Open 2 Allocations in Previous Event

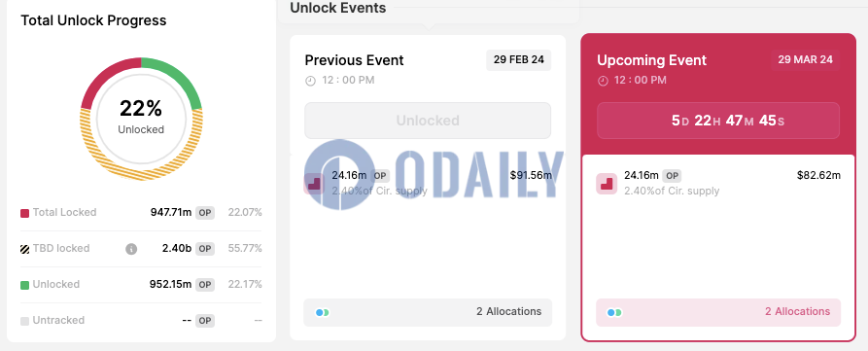coord(428,312)
